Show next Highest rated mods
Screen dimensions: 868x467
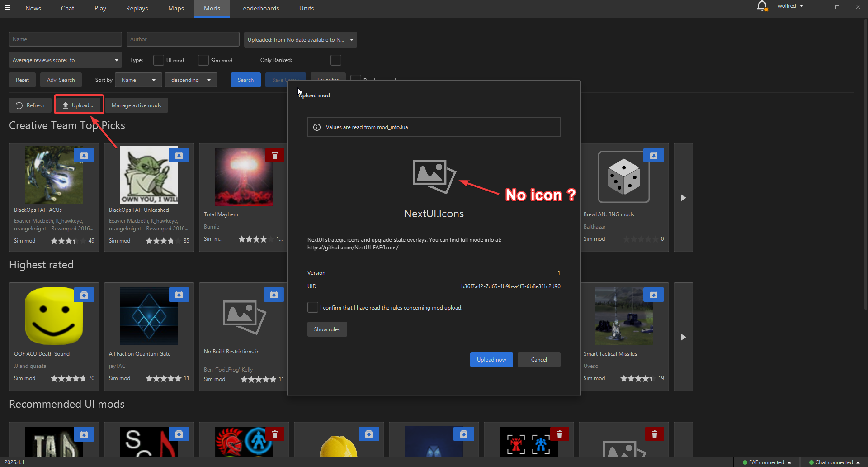[x=683, y=337]
